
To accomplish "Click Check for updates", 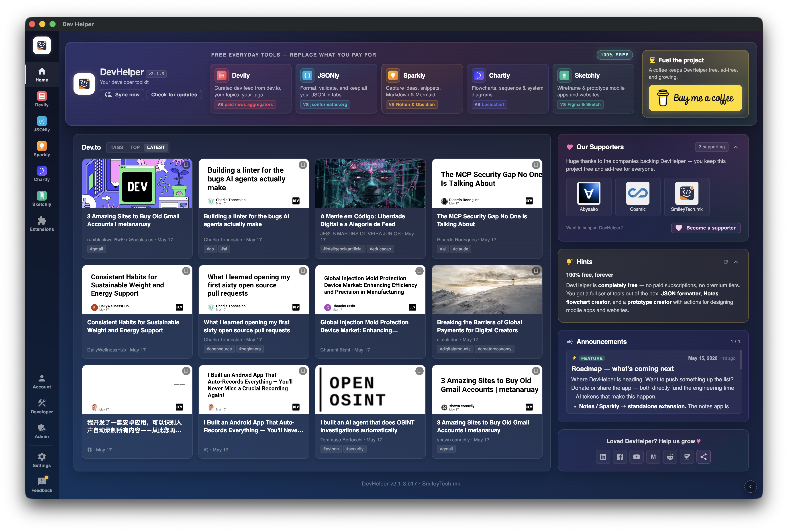I will click(174, 95).
